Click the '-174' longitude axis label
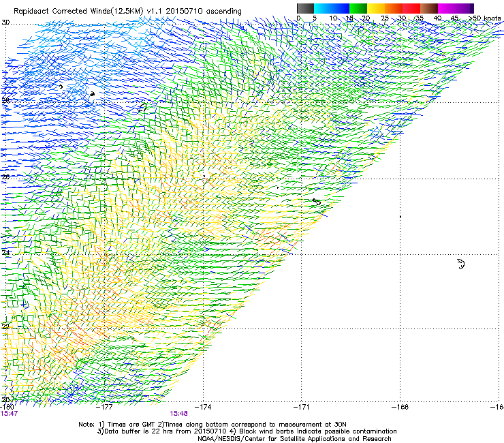 203,407
